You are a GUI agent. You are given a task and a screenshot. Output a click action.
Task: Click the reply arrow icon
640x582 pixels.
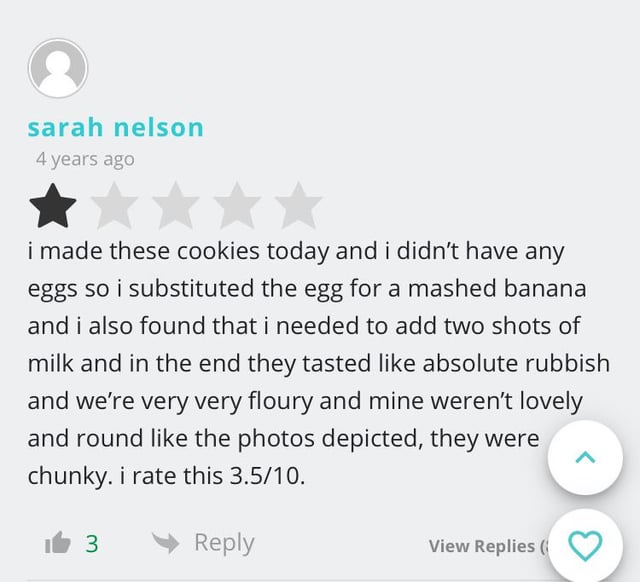click(164, 543)
